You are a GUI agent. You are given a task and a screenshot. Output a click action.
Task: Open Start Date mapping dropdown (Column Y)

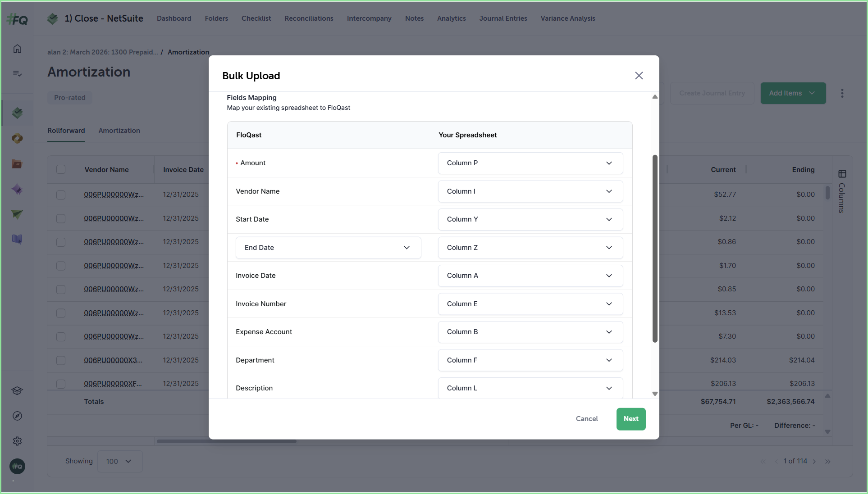[x=530, y=219]
